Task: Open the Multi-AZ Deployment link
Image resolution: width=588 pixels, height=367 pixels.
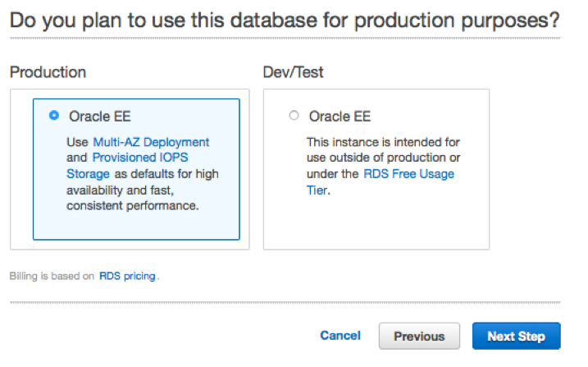Action: [x=151, y=142]
